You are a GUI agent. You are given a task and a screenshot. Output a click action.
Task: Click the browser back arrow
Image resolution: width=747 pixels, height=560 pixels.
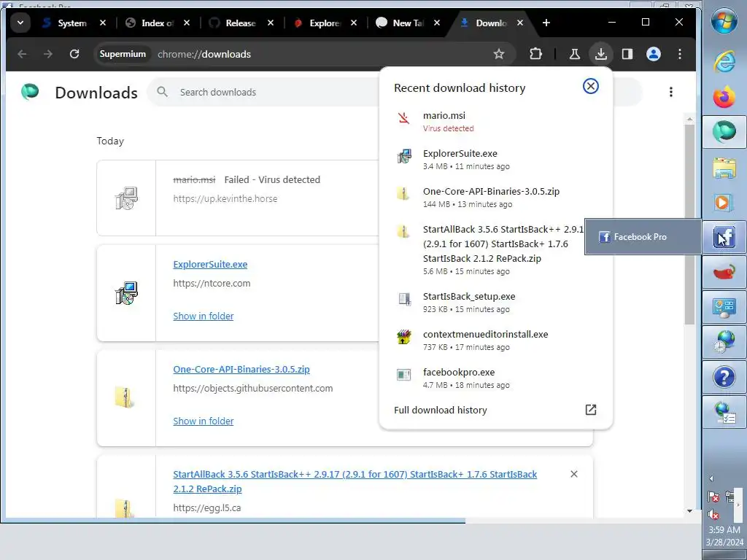coord(22,54)
